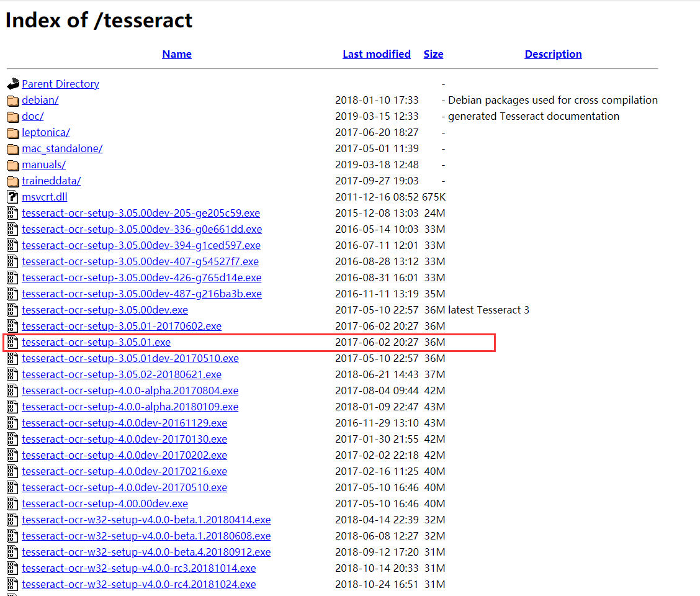The height and width of the screenshot is (596, 700).
Task: Click the folder icon next to leptonica/
Action: click(x=13, y=133)
